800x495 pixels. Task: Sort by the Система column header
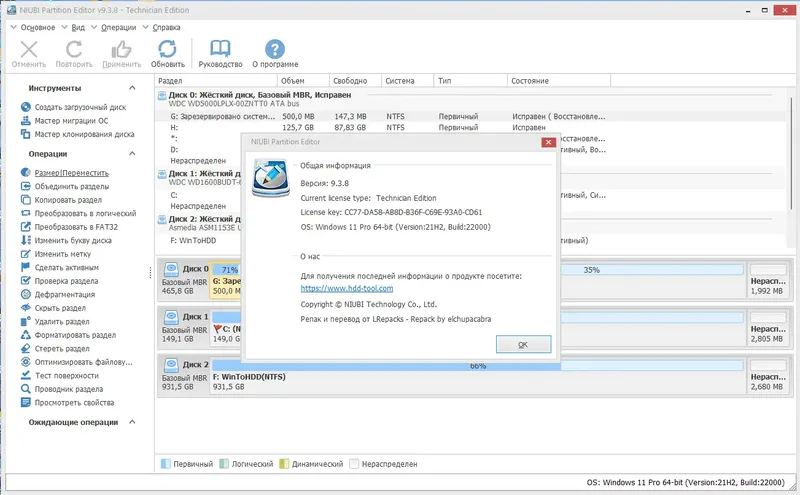407,81
